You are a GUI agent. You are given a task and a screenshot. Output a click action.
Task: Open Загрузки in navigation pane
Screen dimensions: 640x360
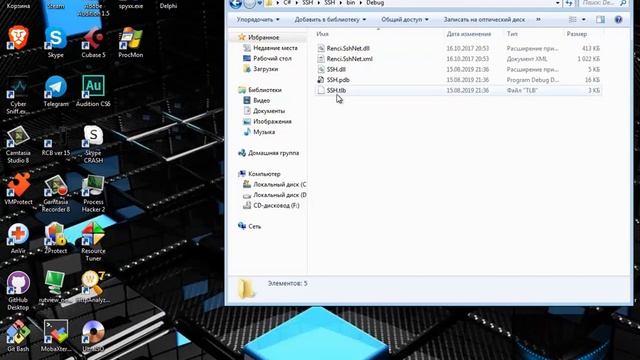(x=265, y=69)
